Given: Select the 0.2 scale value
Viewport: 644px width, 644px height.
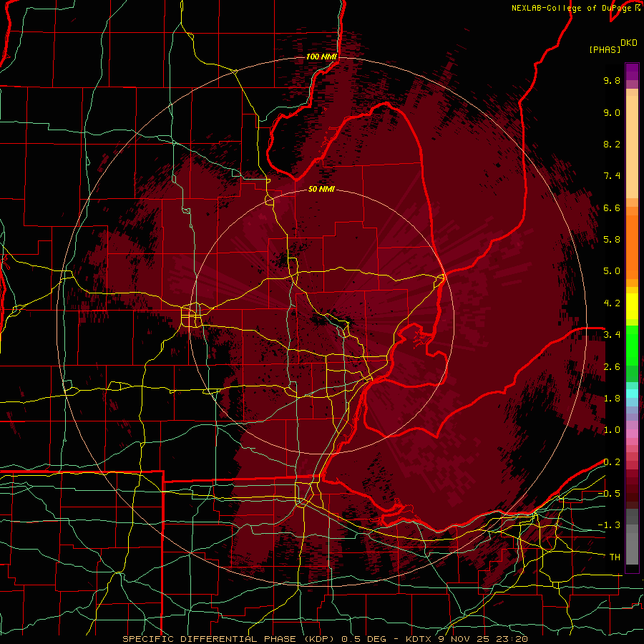Looking at the screenshot, I should (x=612, y=462).
